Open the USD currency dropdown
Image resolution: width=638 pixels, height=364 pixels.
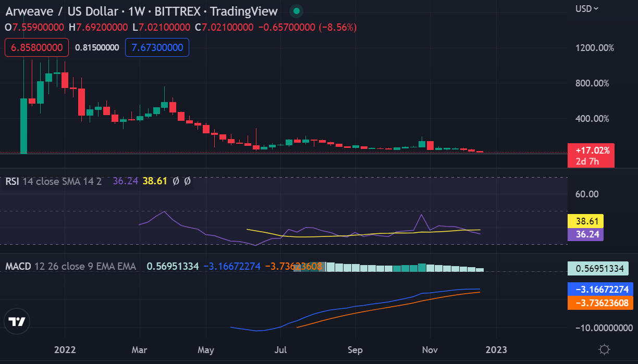tap(586, 8)
